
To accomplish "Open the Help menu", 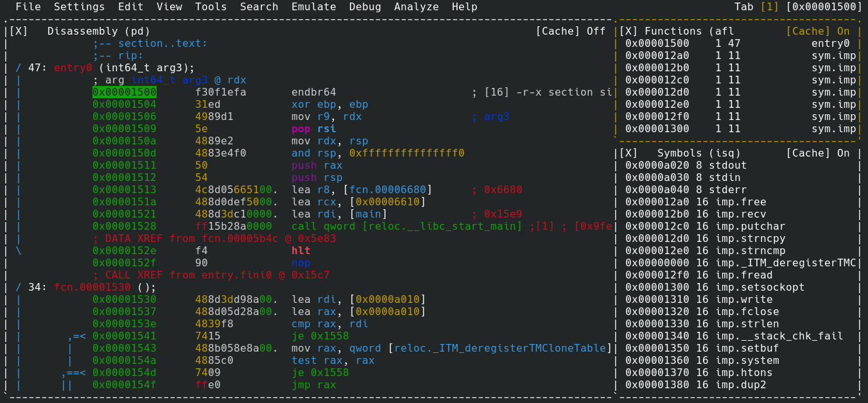I will [x=464, y=7].
